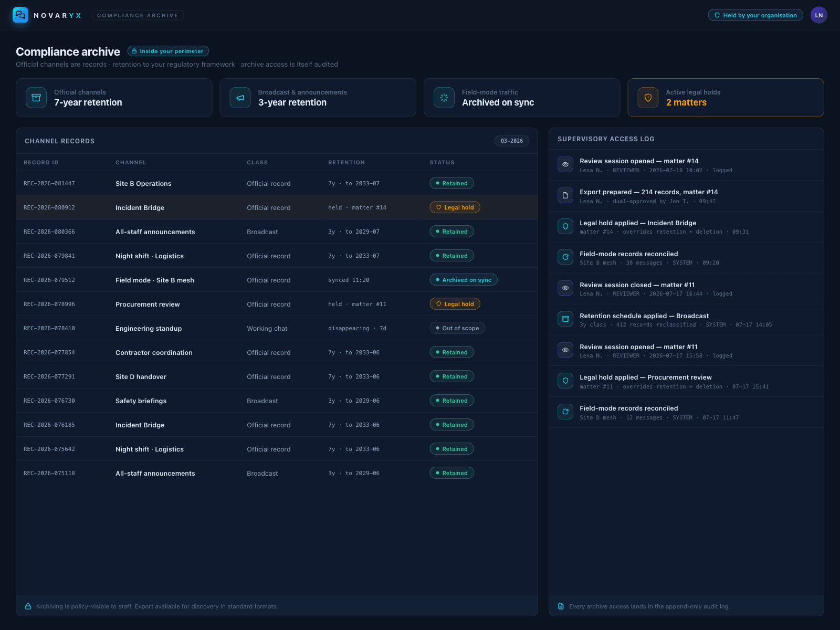Click the Out of scope status badge
Viewport: 840px width, 630px height.
pos(457,328)
